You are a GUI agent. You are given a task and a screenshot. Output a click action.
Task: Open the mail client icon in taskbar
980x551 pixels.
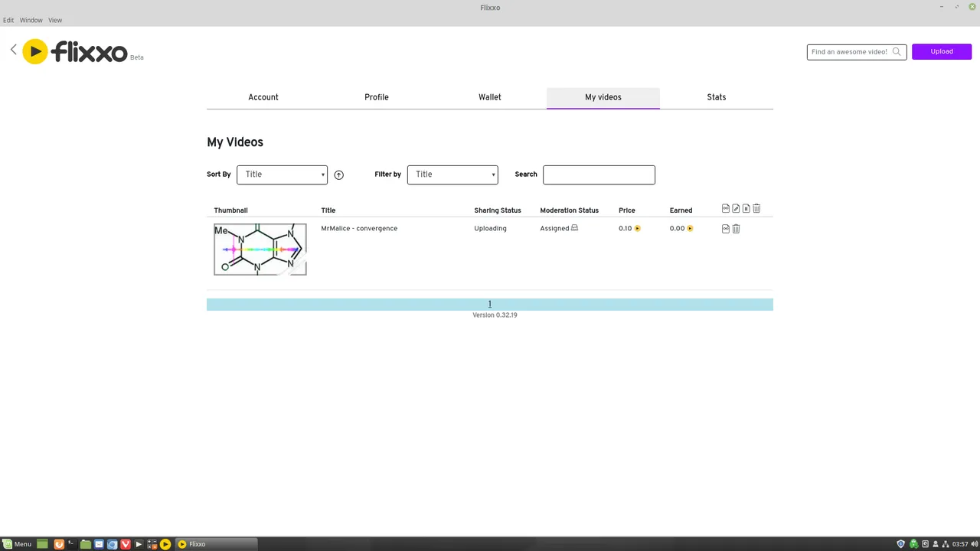pyautogui.click(x=99, y=544)
